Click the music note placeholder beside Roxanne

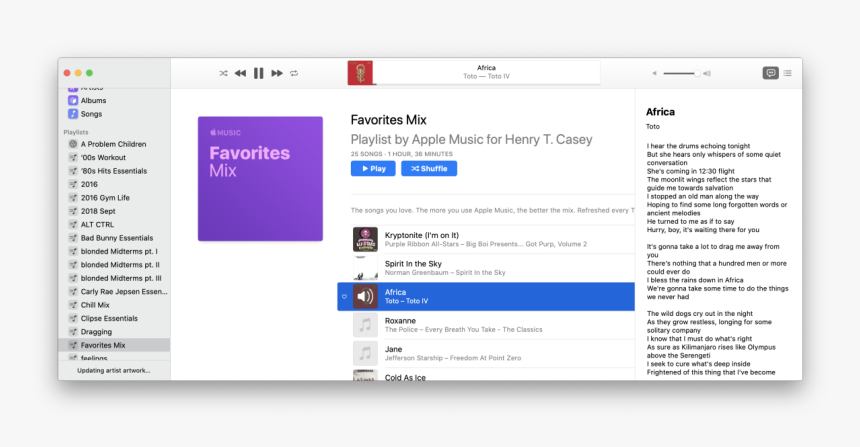[365, 325]
